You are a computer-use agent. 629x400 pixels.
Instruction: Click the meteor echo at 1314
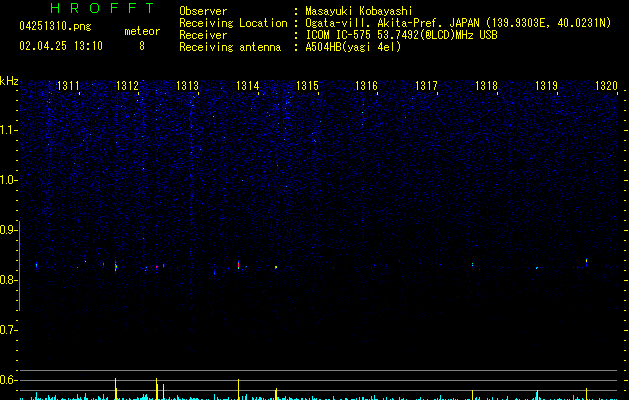pos(238,265)
